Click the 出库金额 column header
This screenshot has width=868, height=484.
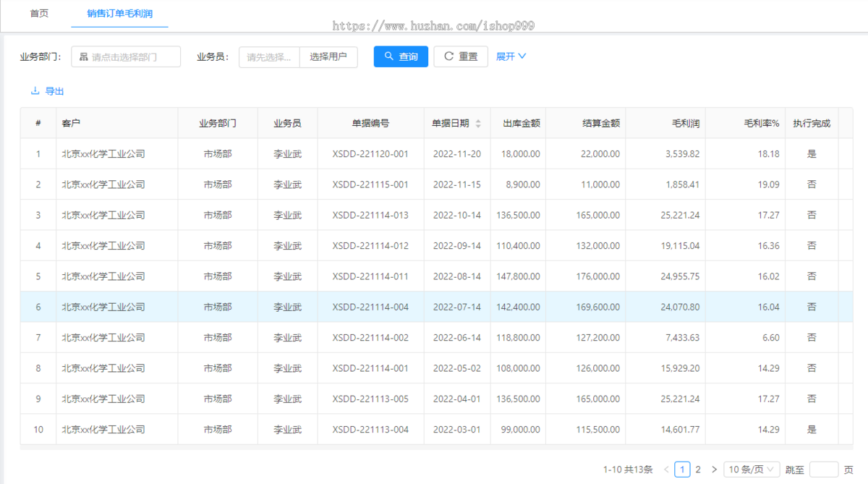coord(522,124)
